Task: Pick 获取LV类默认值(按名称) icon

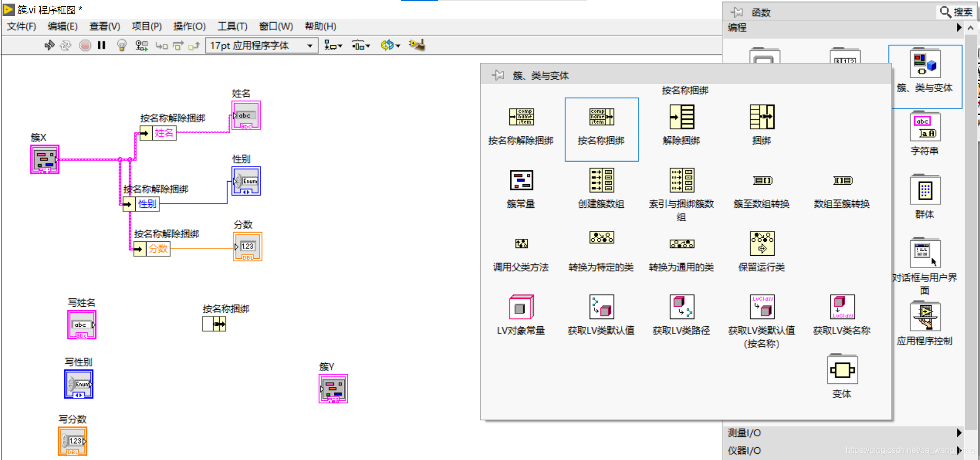Action: 762,307
